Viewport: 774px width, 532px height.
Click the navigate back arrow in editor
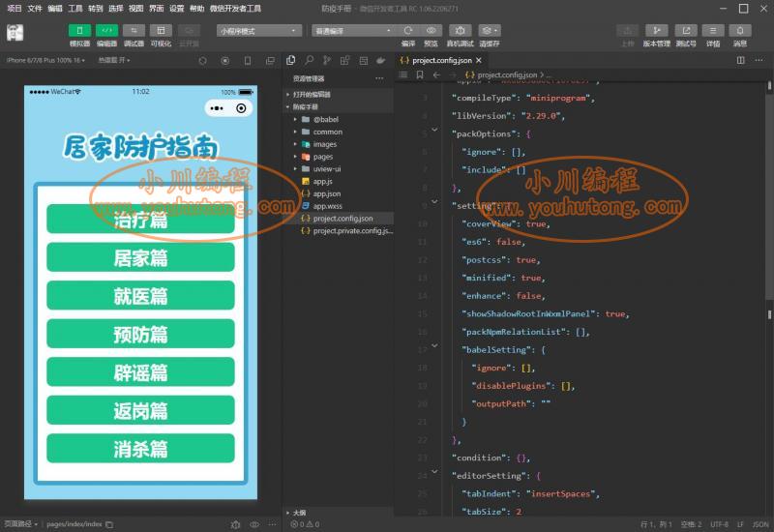click(436, 75)
